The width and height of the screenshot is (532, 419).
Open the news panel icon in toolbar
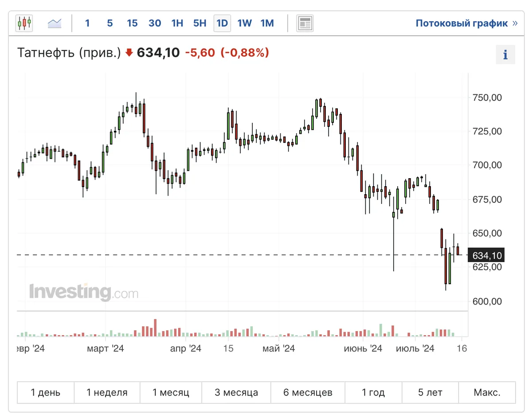tap(305, 23)
